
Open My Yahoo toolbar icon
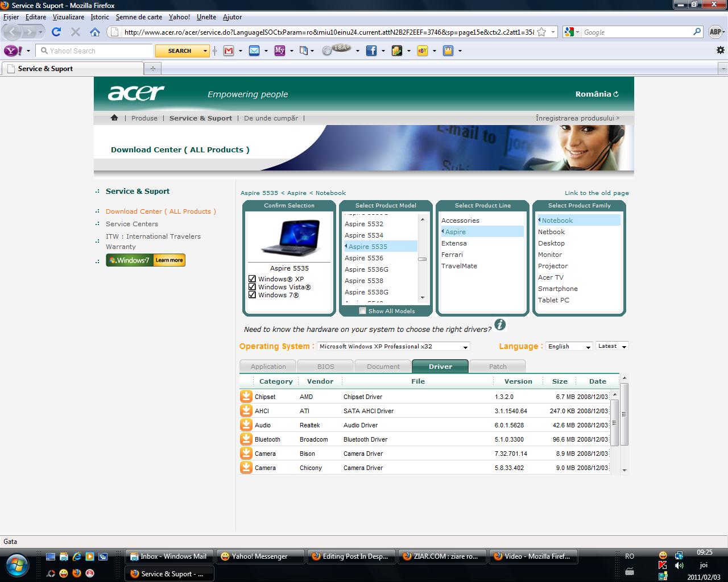click(x=280, y=51)
